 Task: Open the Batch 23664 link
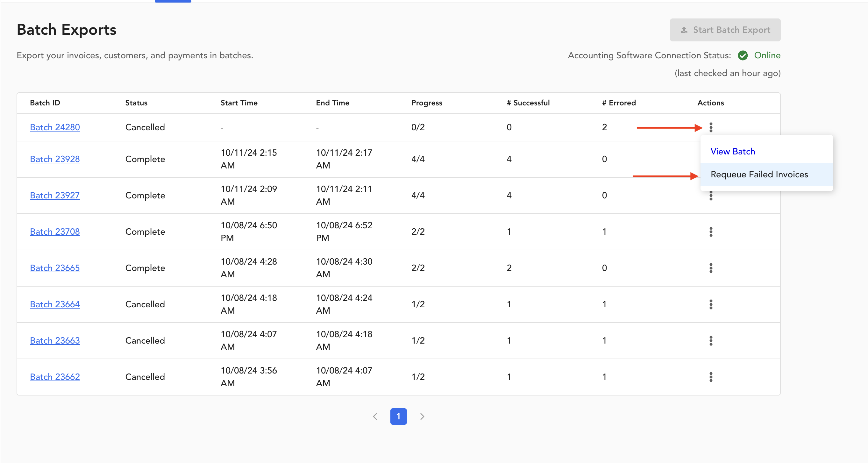pyautogui.click(x=55, y=304)
